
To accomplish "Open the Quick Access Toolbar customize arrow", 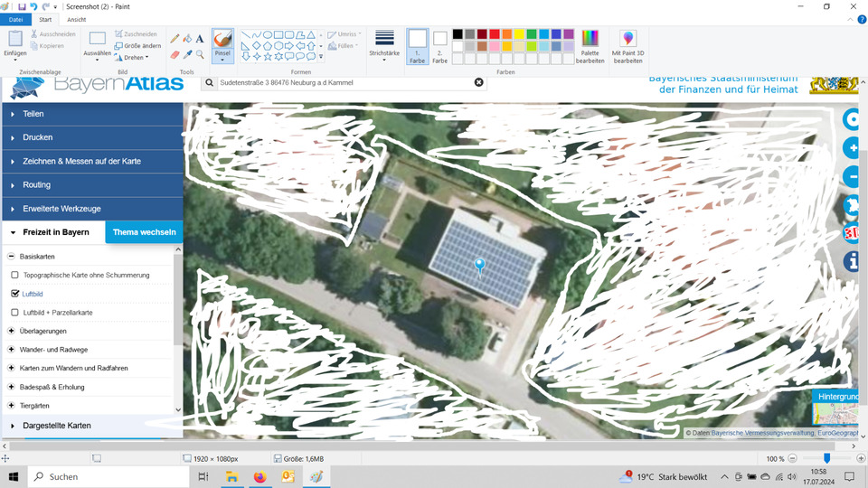I will coord(55,7).
